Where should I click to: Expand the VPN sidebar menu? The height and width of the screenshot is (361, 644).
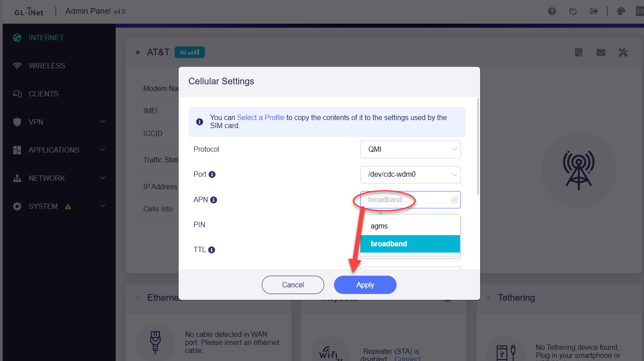59,122
